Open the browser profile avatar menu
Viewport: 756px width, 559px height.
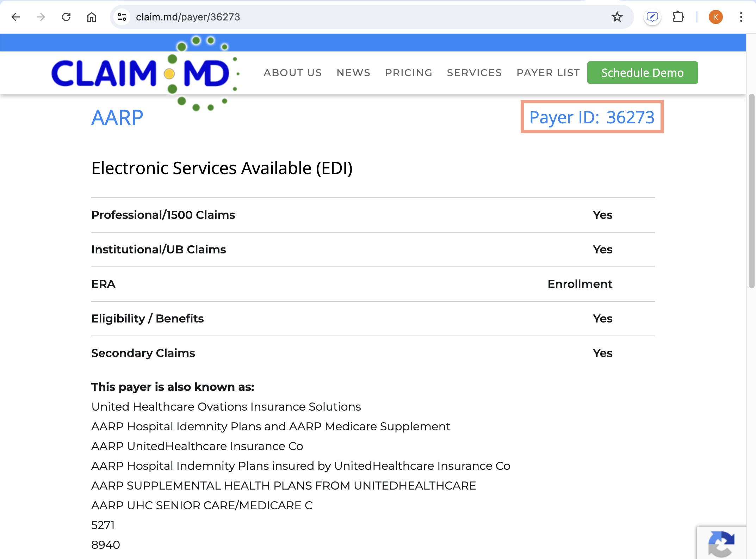pos(715,17)
